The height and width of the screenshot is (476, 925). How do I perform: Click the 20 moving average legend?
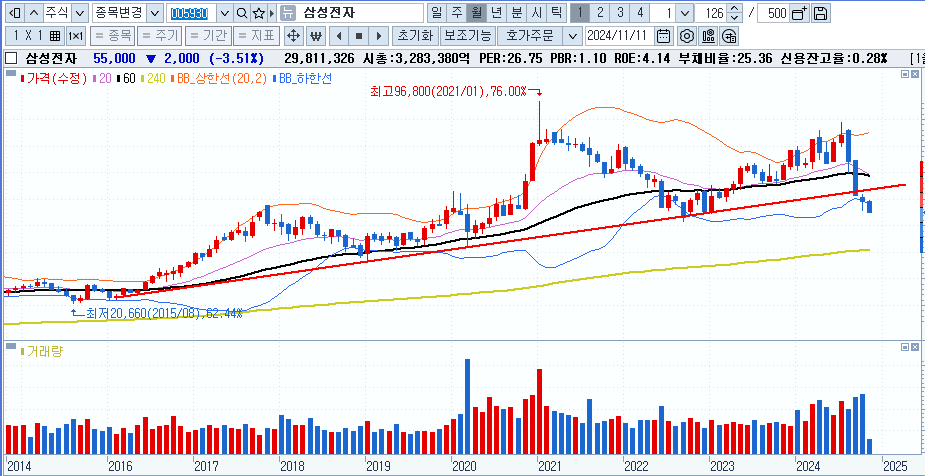tap(103, 78)
